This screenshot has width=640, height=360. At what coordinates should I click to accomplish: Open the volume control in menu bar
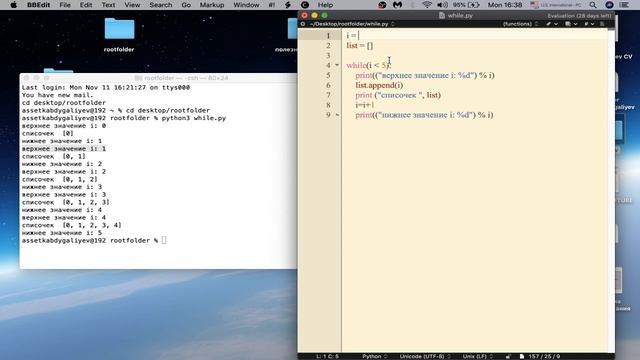click(442, 5)
